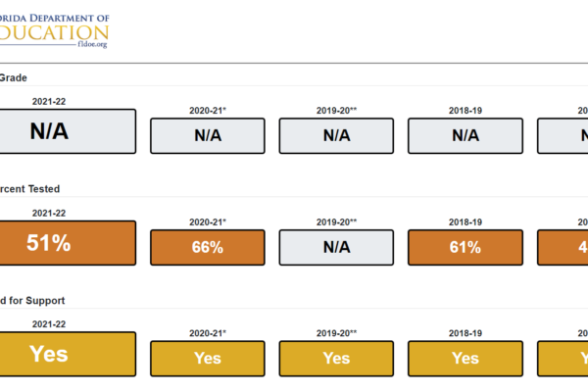
Task: Click the 2019-20 support Yes box
Action: click(336, 359)
